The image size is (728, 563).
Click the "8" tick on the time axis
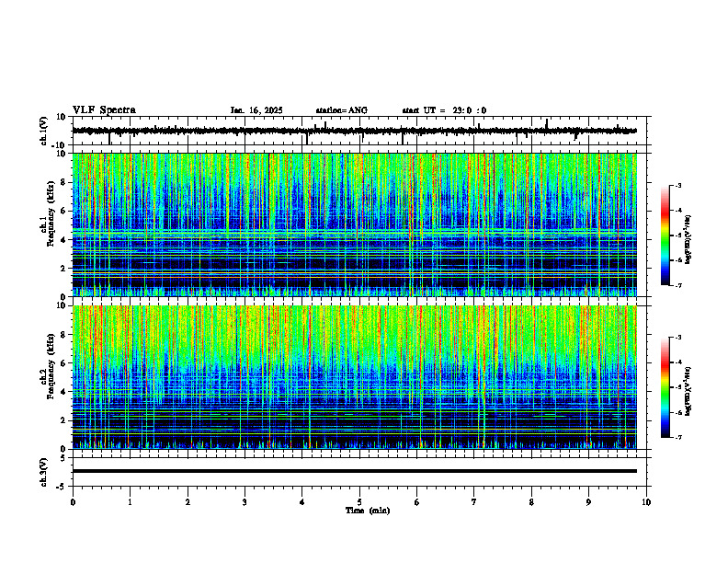click(x=531, y=502)
